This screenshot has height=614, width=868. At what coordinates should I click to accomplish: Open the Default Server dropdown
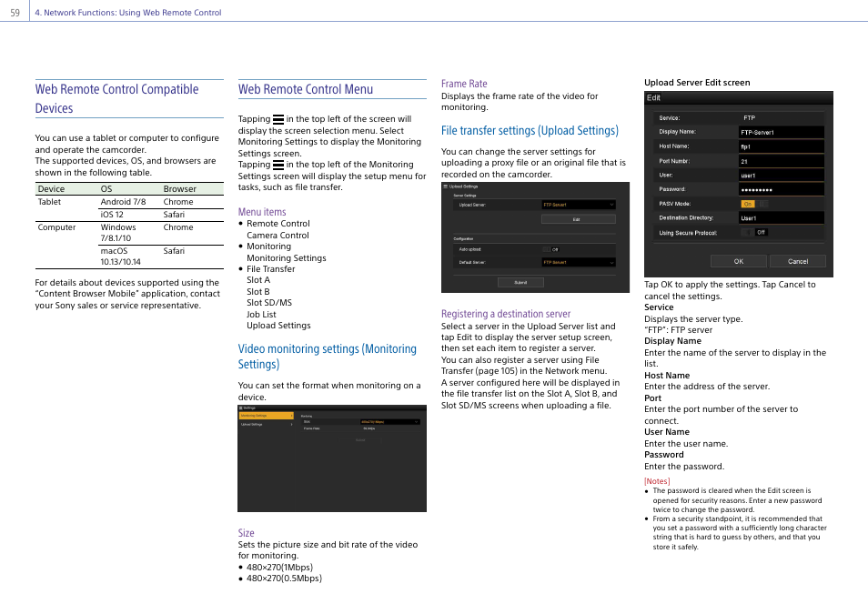coord(579,263)
